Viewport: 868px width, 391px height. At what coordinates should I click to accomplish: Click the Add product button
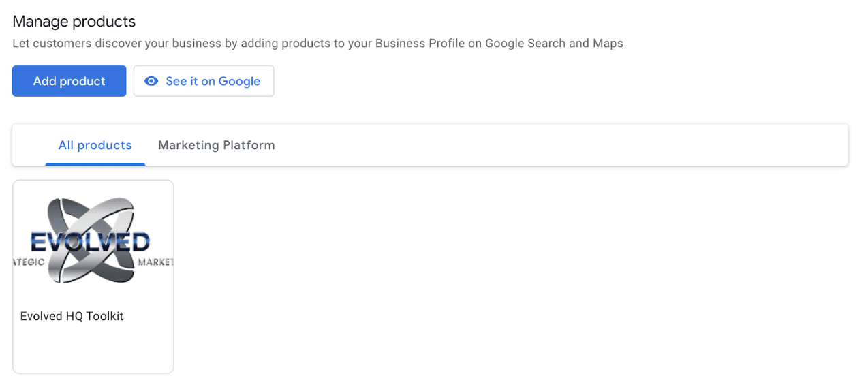(69, 81)
